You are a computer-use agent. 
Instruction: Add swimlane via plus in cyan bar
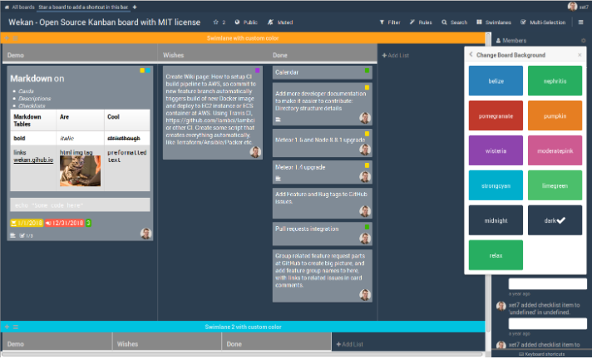click(x=7, y=327)
